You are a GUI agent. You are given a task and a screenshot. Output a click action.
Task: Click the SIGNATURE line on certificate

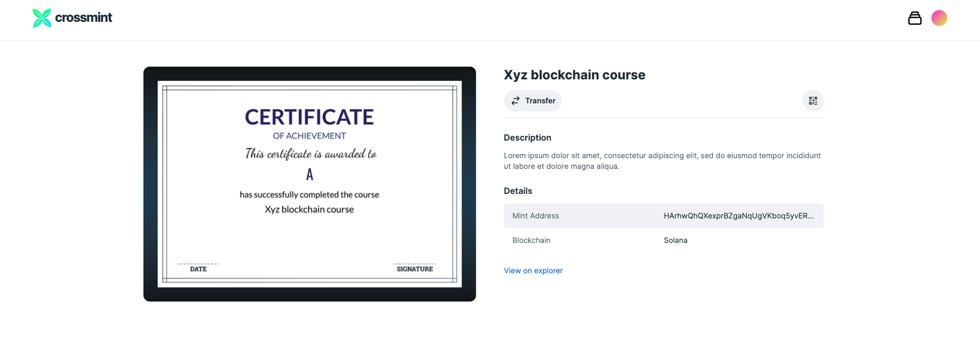pos(415,268)
